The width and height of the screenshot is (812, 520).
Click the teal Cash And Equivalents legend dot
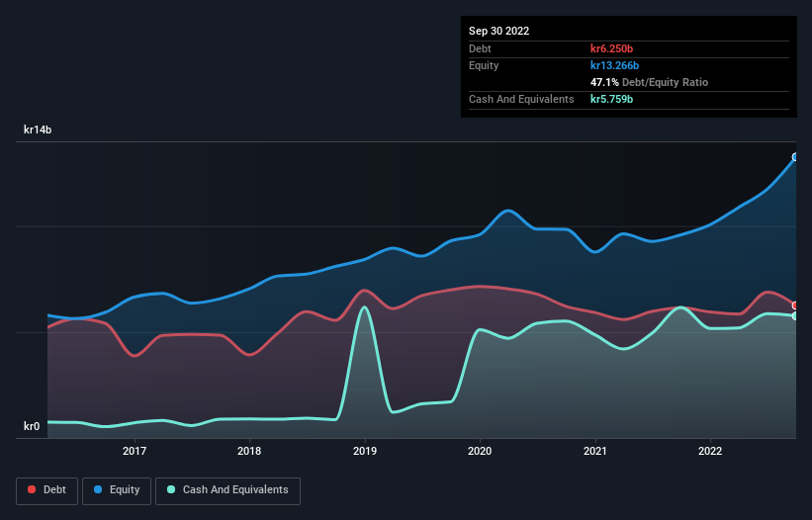pyautogui.click(x=171, y=489)
